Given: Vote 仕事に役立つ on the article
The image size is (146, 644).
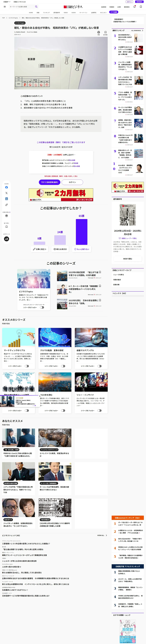Looking at the screenshot, I should pos(40,249).
